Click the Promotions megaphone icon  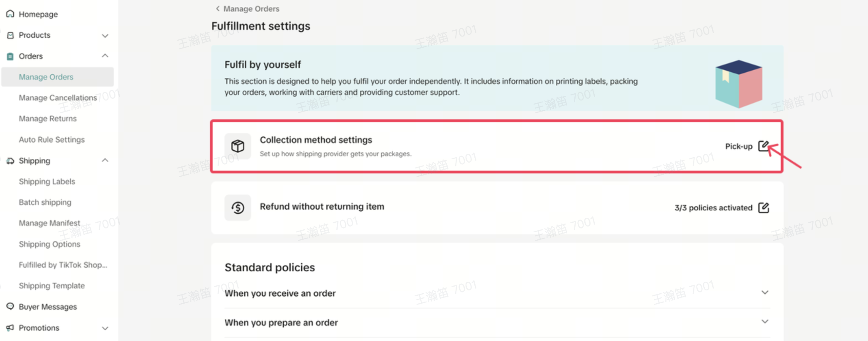pyautogui.click(x=10, y=328)
